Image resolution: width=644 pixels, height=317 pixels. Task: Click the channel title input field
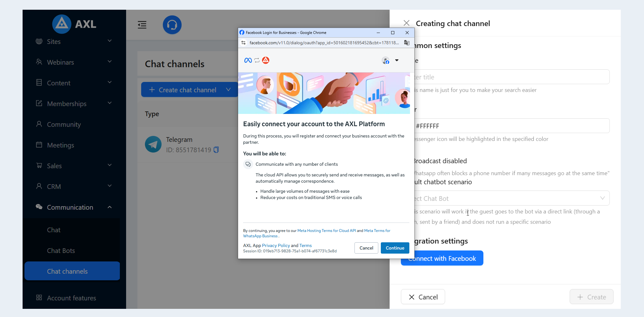coord(512,77)
